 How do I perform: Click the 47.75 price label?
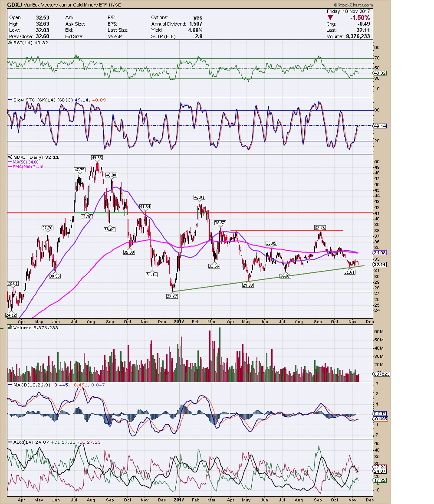tap(79, 170)
